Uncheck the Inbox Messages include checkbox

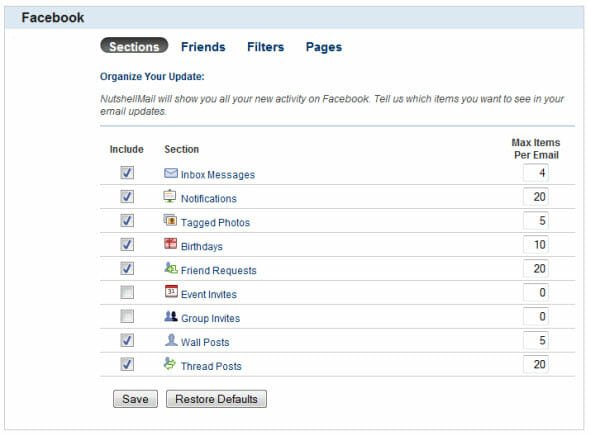[127, 173]
